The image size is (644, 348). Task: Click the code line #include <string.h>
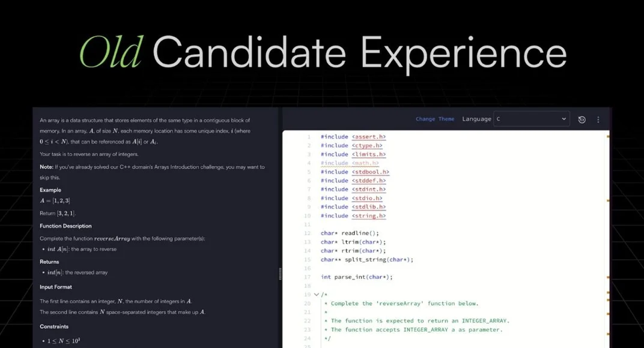point(353,216)
